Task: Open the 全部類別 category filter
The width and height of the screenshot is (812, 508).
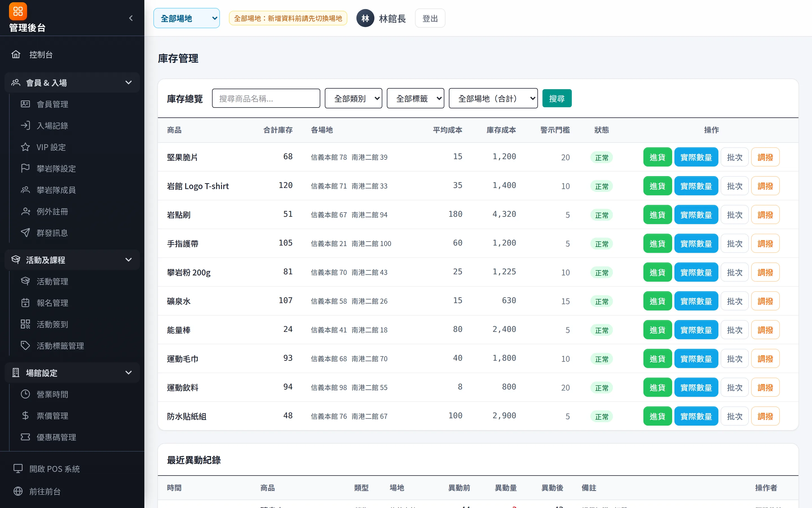Action: [353, 98]
